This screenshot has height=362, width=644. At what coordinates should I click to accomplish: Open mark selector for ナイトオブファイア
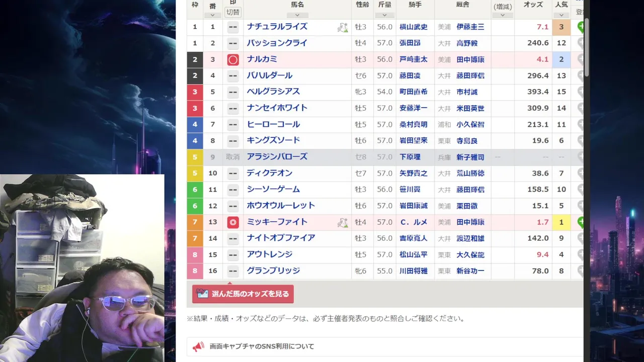233,238
